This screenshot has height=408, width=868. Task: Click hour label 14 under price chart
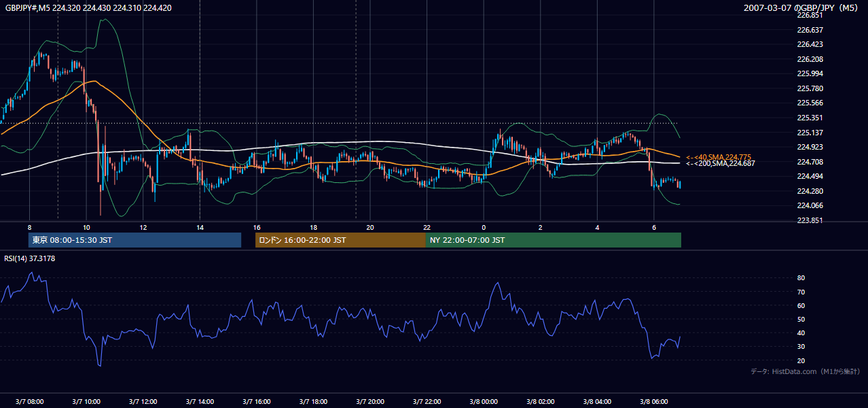coord(200,227)
